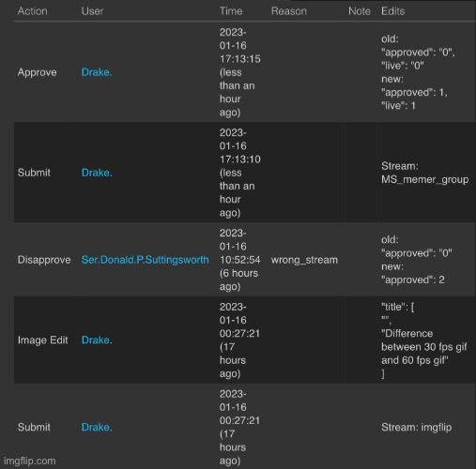Select the Image Edit action cell

pyautogui.click(x=43, y=340)
